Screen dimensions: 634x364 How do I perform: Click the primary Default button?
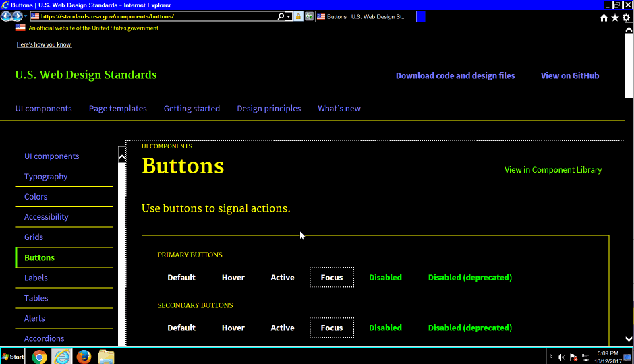[181, 278]
